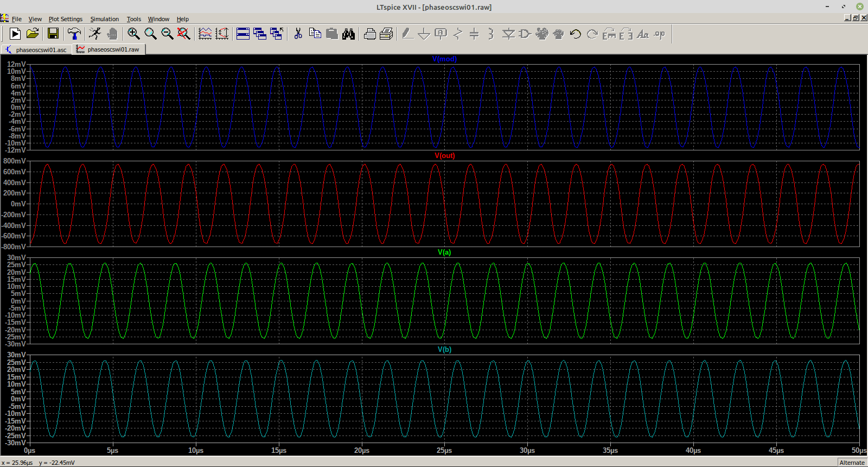Open the Plot Settings menu
This screenshot has width=868, height=467.
point(66,19)
